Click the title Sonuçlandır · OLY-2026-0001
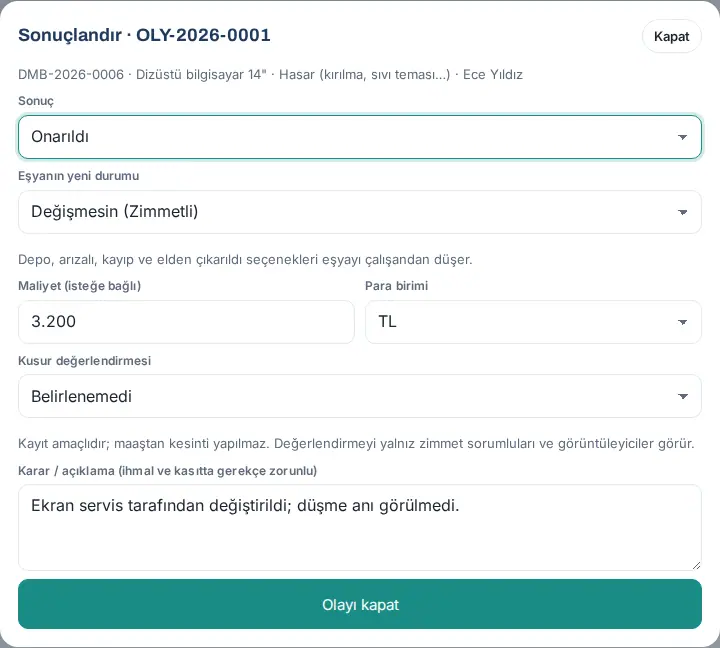Image resolution: width=720 pixels, height=648 pixels. click(x=144, y=35)
